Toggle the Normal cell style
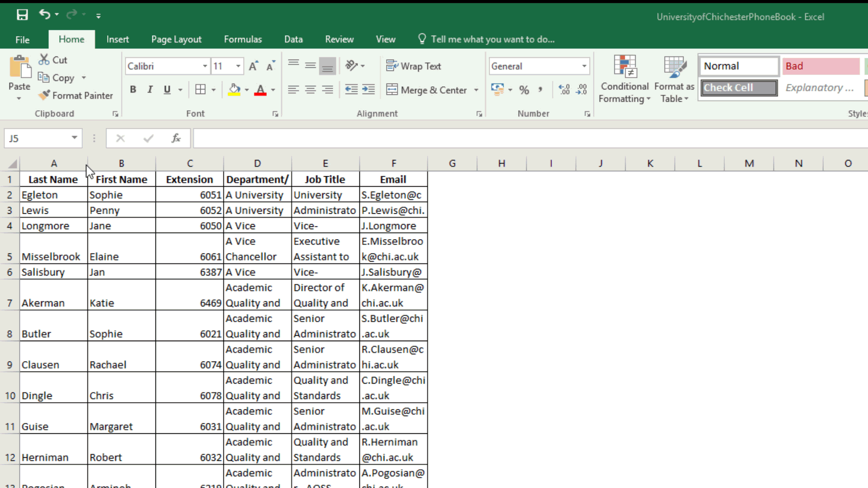This screenshot has width=868, height=488. pyautogui.click(x=738, y=66)
